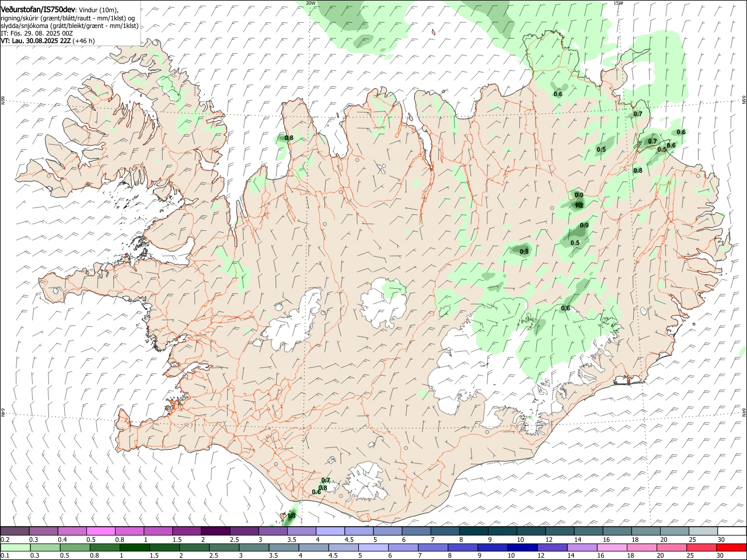The image size is (747, 560).
Task: Click the 1.2 precipitation value on the map
Action: tap(579, 205)
